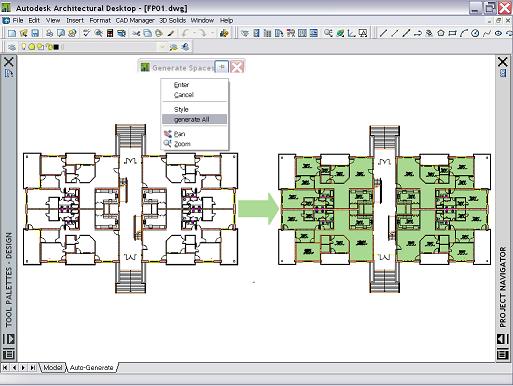Open Project Navigator properties menu icon
This screenshot has width=513, height=386.
coord(503,354)
